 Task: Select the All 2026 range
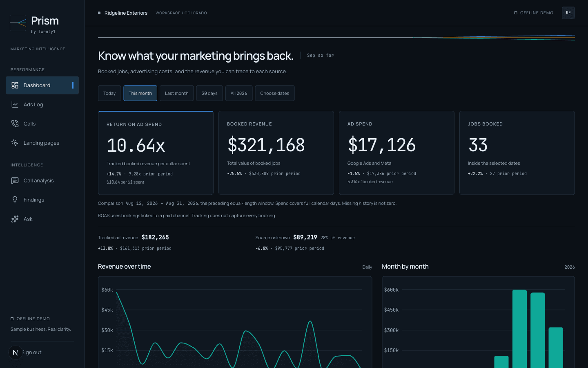tap(239, 93)
